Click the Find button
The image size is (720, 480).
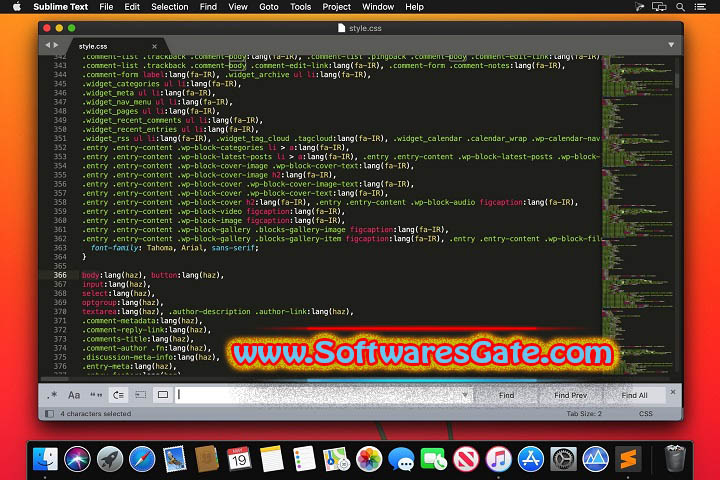coord(506,395)
